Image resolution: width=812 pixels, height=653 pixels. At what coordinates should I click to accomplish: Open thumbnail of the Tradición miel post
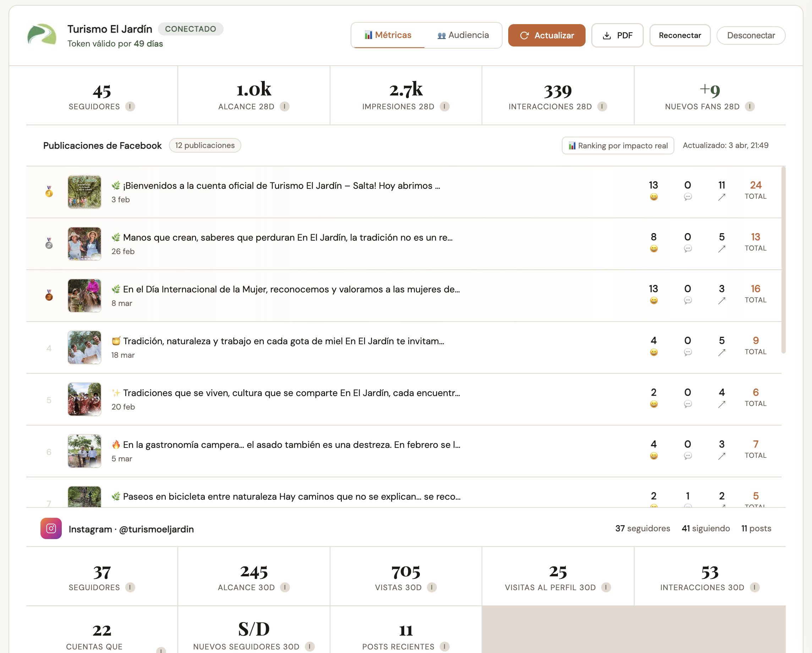tap(84, 347)
